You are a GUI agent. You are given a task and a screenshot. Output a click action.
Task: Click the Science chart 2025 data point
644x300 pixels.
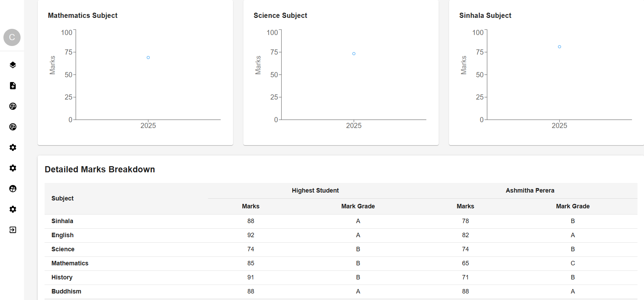click(354, 54)
